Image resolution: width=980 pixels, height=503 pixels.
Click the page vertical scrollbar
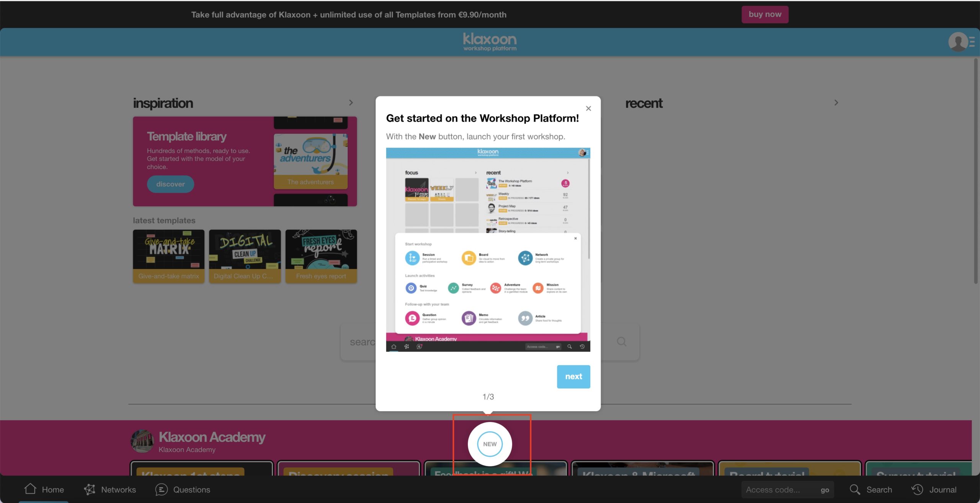pyautogui.click(x=976, y=171)
